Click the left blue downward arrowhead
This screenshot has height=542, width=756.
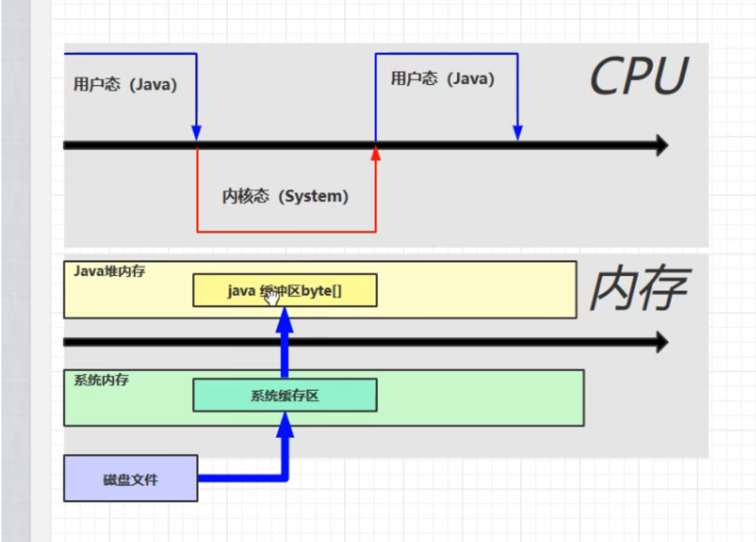tap(196, 132)
